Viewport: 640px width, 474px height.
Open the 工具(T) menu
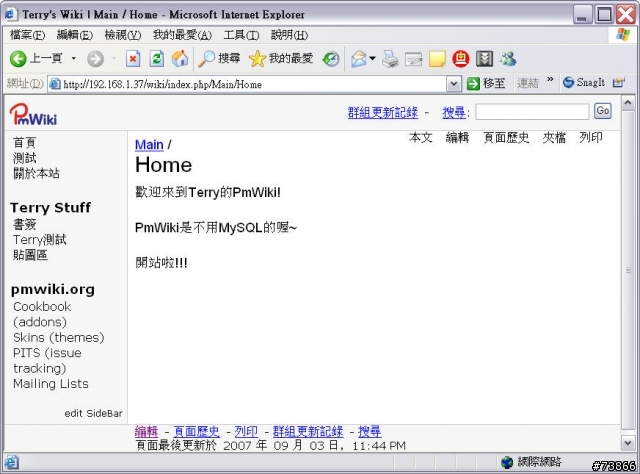pyautogui.click(x=241, y=36)
